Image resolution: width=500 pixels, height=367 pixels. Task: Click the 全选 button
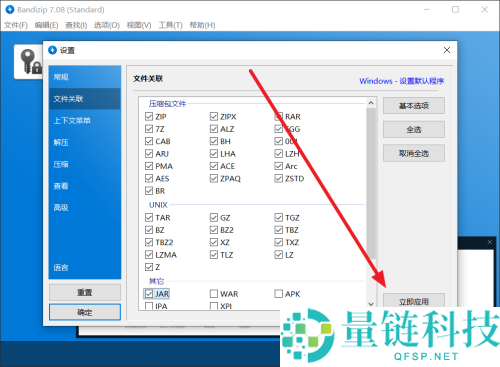(414, 129)
